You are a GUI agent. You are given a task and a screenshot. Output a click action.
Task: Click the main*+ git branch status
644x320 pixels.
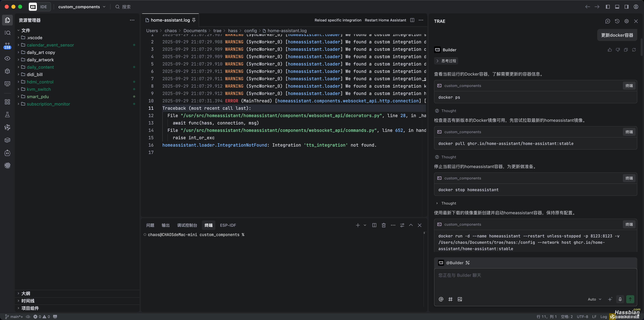(x=14, y=316)
